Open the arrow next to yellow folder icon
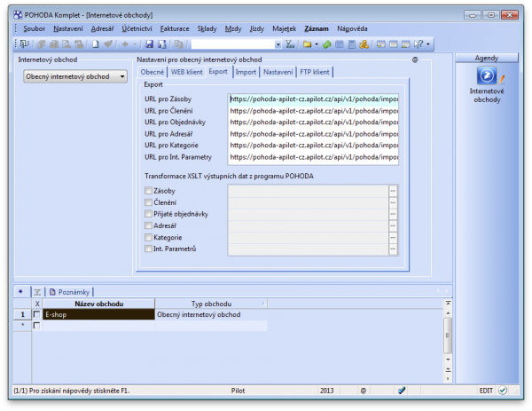Image resolution: width=532 pixels, height=411 pixels. 317,44
